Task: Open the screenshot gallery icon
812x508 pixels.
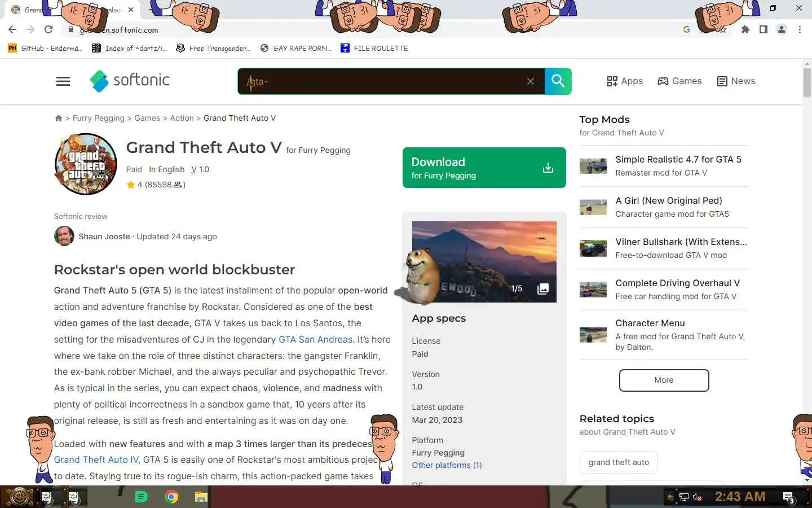Action: coord(543,288)
